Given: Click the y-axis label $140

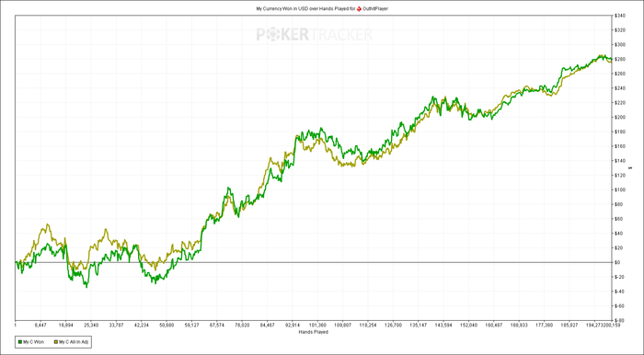Looking at the screenshot, I should coord(620,161).
